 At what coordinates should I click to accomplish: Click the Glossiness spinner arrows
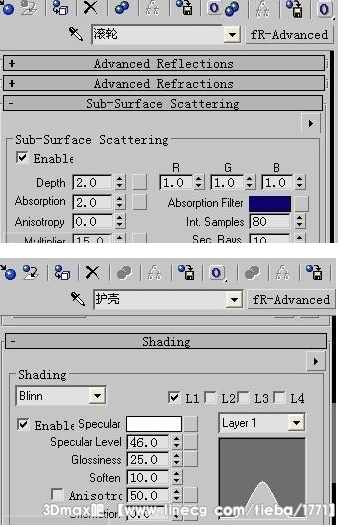tap(176, 459)
